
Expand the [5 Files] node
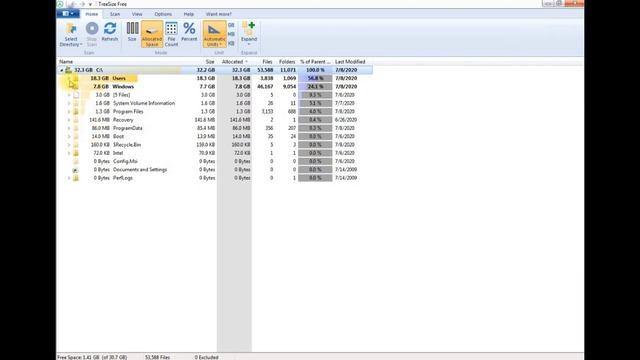click(69, 95)
